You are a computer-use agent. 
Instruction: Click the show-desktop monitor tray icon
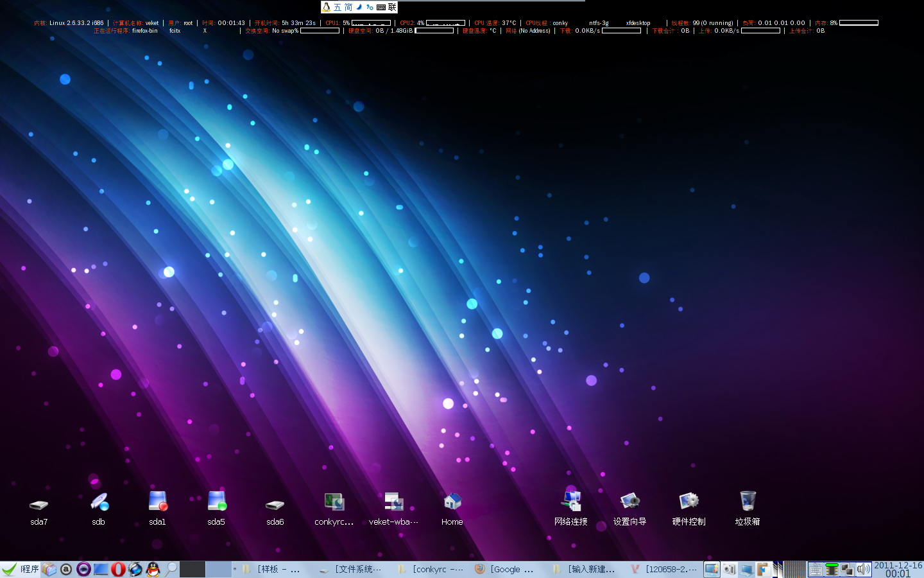pyautogui.click(x=712, y=569)
